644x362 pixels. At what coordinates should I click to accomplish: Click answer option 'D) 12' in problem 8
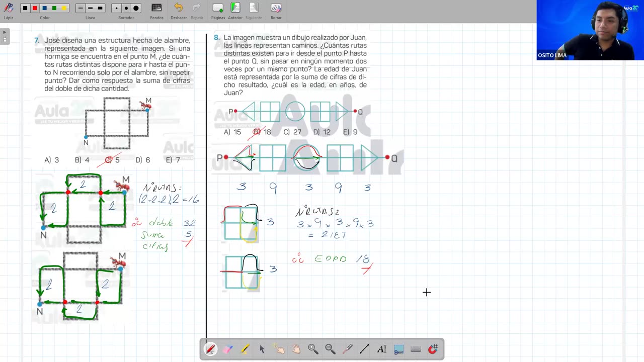click(x=322, y=132)
